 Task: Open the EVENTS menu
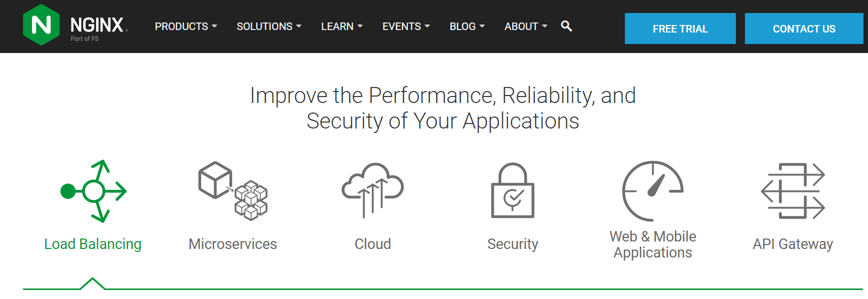[x=402, y=26]
